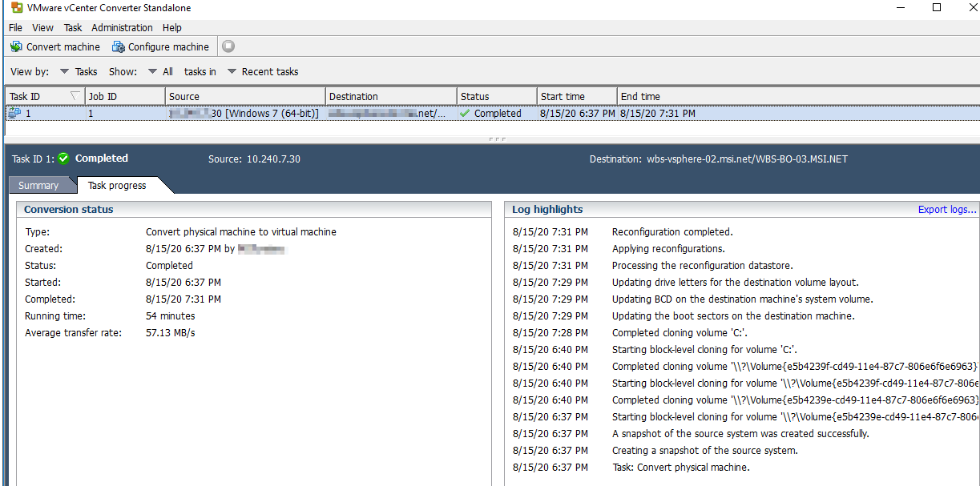
Task: Click 'Processing the reconfiguration datastore.' log entry
Action: [x=702, y=266]
